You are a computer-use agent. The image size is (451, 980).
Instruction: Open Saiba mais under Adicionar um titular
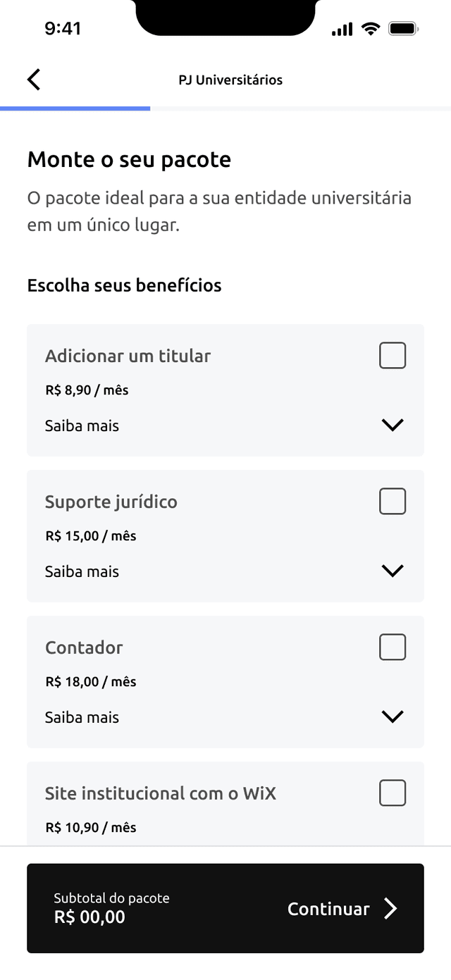pyautogui.click(x=82, y=426)
